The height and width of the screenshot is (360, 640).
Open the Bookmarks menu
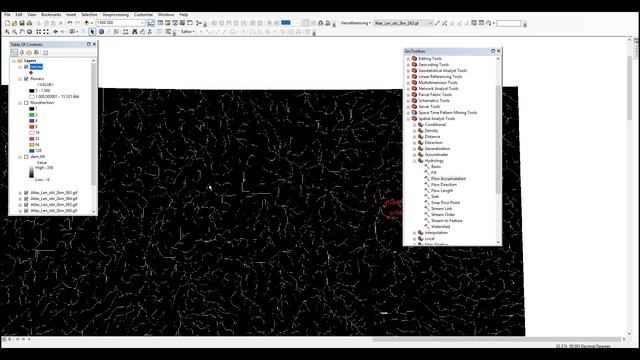[x=51, y=15]
